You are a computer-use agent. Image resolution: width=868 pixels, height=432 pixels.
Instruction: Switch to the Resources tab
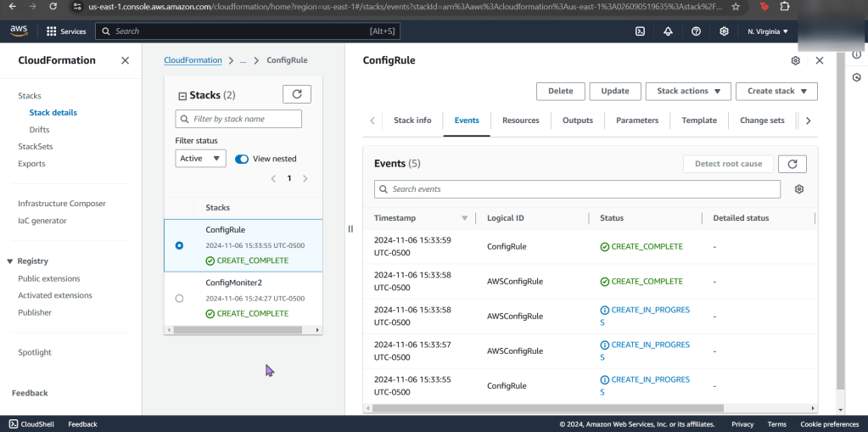point(520,121)
